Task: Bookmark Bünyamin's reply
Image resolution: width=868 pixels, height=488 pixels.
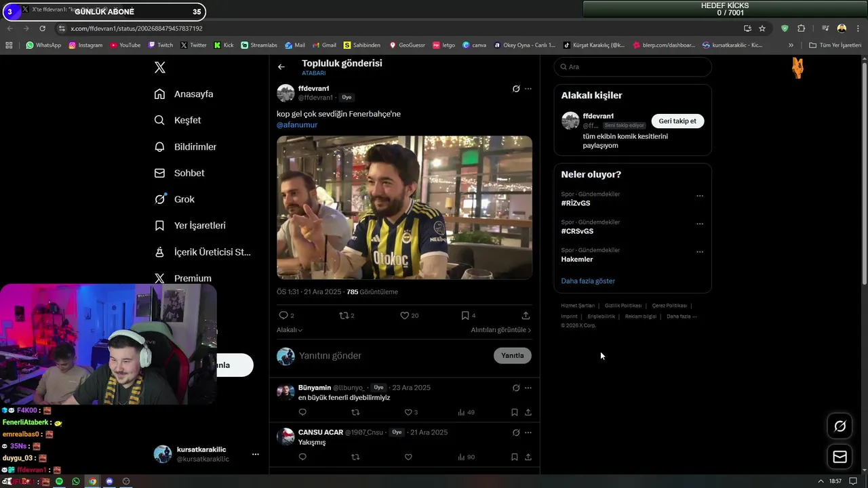Action: pos(515,412)
